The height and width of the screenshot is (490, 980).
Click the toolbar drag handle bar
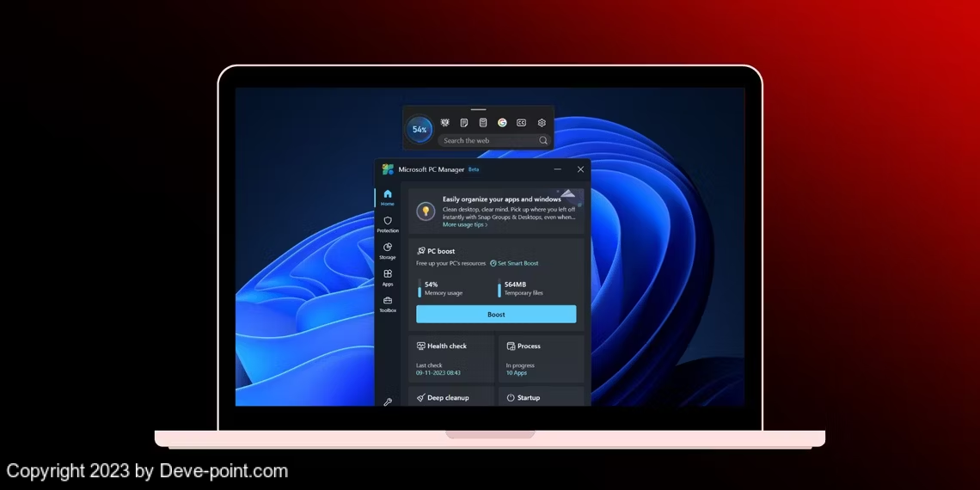pos(479,109)
